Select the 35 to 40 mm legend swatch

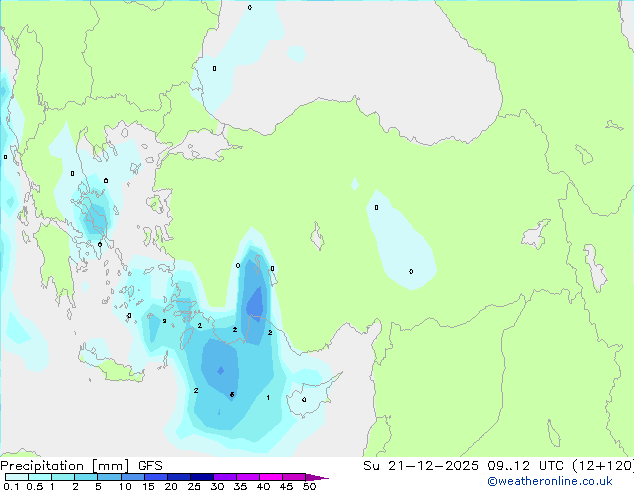[x=247, y=477]
